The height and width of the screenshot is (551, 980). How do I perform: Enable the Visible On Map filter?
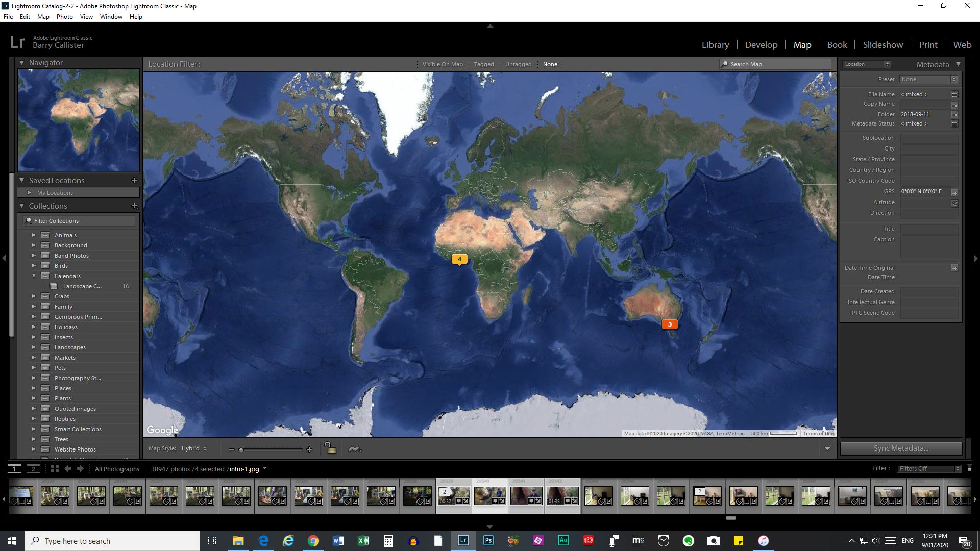tap(442, 64)
